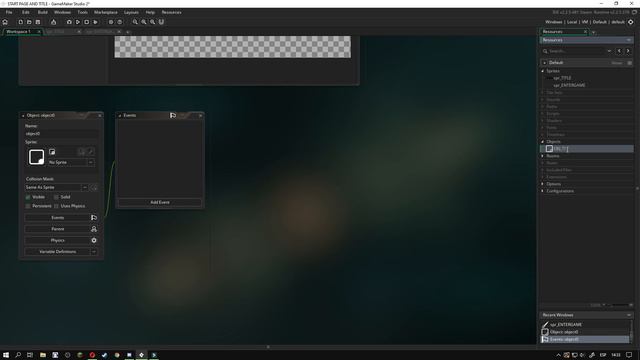Screen dimensions: 640x360
Task: Open the Build menu
Action: (x=42, y=12)
